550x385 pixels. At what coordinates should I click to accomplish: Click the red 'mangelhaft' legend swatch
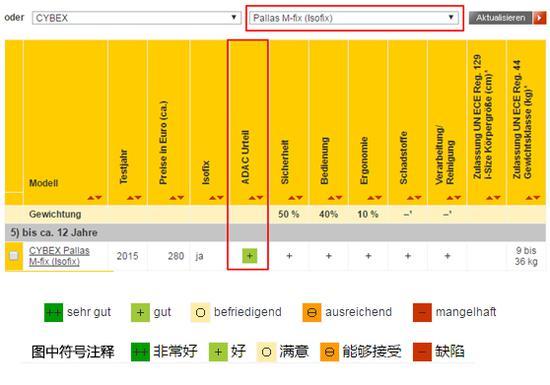[422, 312]
